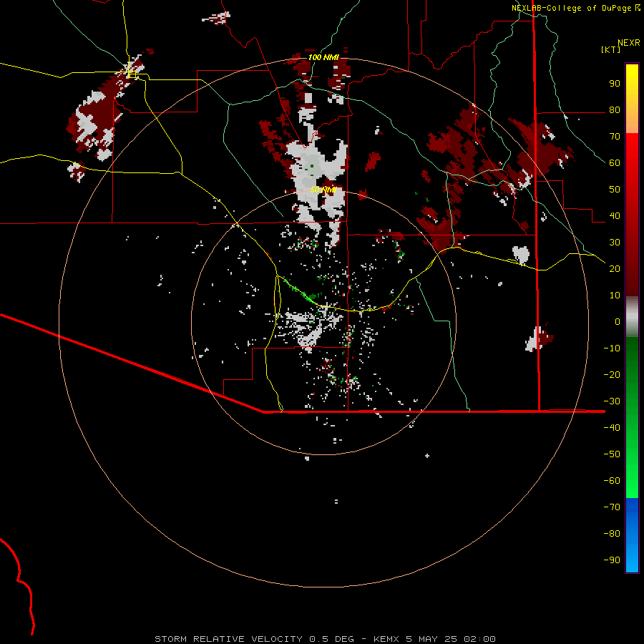Image resolution: width=644 pixels, height=644 pixels.
Task: Click the [KT] units label
Action: pyautogui.click(x=610, y=49)
